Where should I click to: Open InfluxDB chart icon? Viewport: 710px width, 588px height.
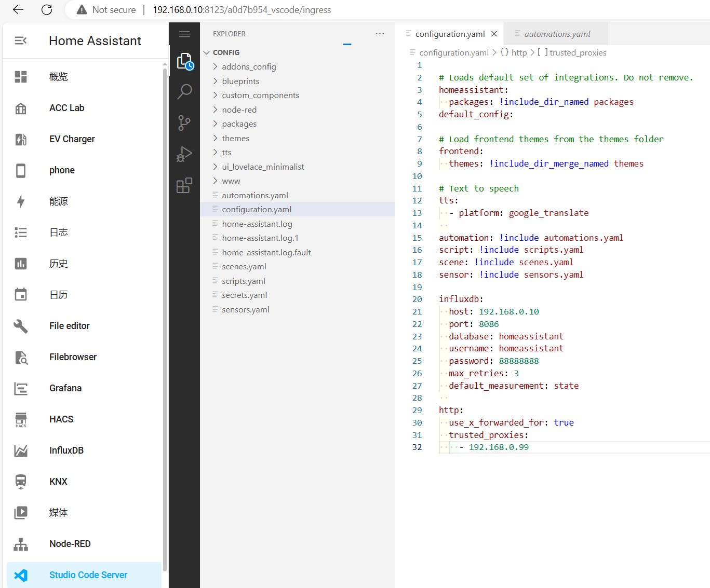click(21, 450)
